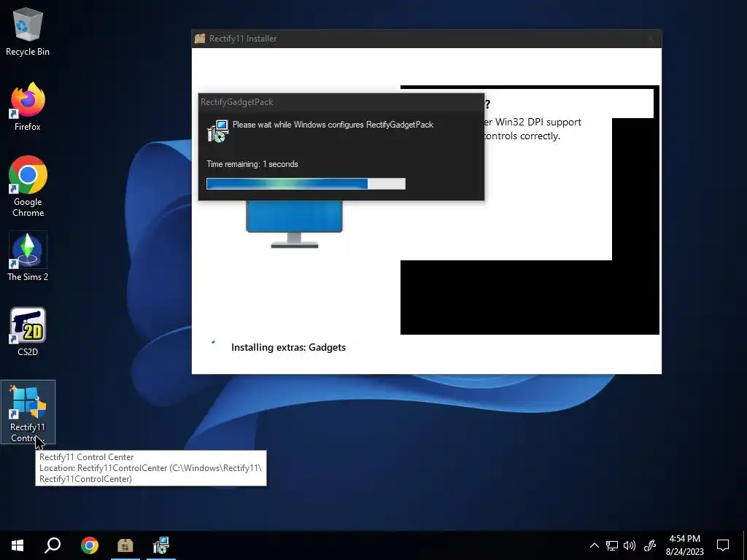Open the Windows Start menu

18,545
